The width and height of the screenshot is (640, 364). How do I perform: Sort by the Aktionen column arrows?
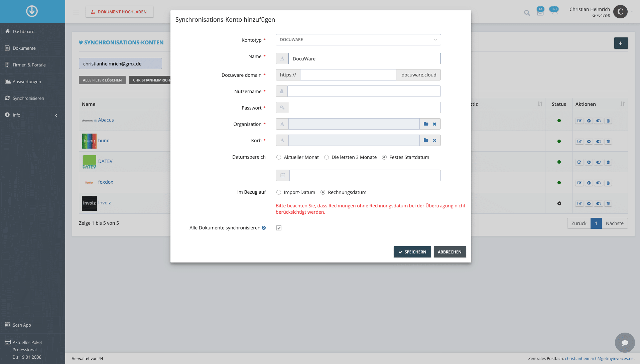point(622,104)
